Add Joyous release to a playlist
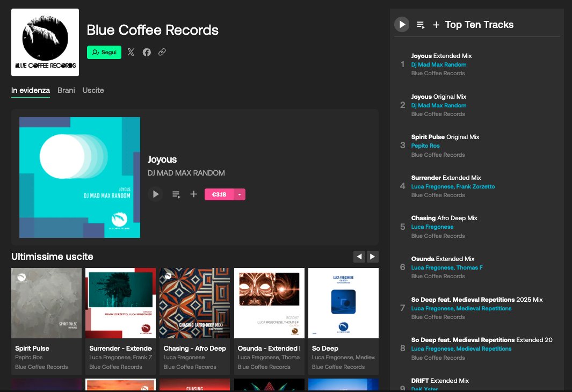The image size is (572, 392). pos(193,194)
